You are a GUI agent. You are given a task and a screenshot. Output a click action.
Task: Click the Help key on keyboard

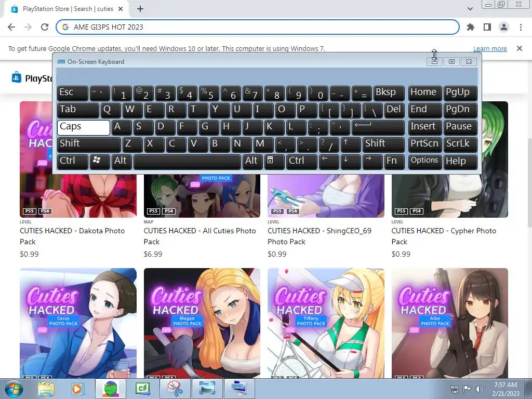(460, 162)
